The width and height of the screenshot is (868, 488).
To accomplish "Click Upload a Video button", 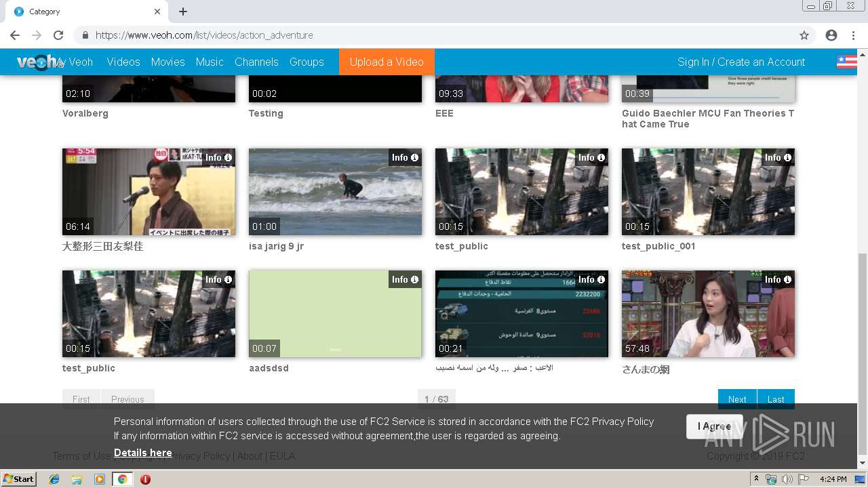I will point(387,62).
